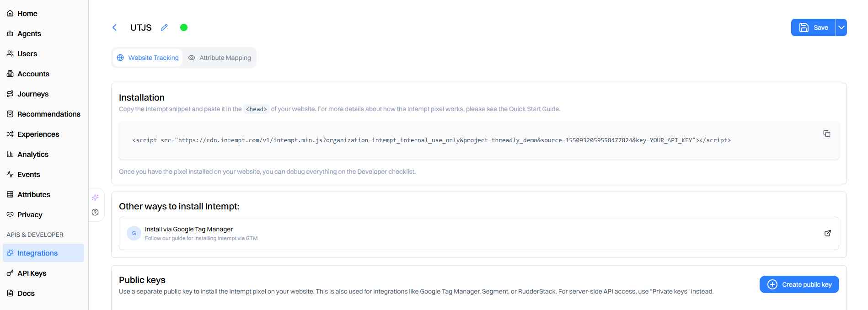868x310 pixels.
Task: Go back using the left chevron
Action: coord(114,27)
